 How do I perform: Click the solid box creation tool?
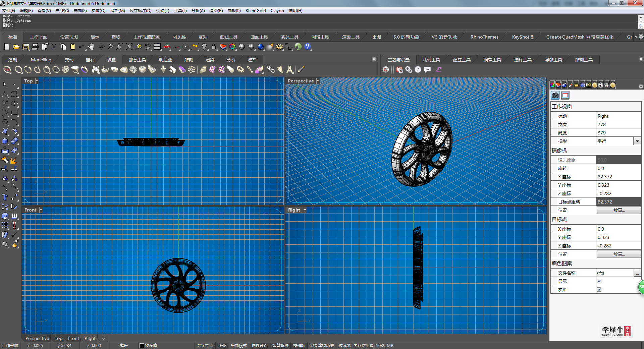tap(5, 141)
